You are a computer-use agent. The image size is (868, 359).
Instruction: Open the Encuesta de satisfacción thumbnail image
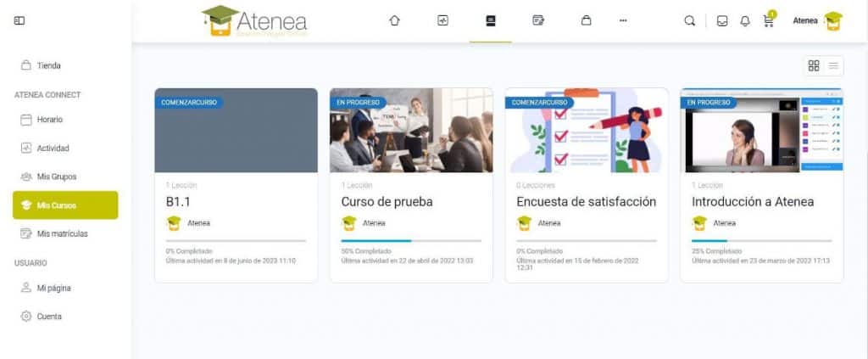(587, 130)
